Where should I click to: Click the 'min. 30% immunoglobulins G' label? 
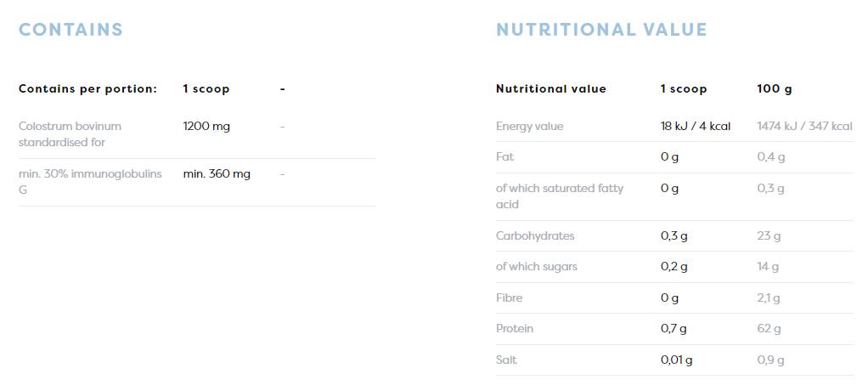90,182
